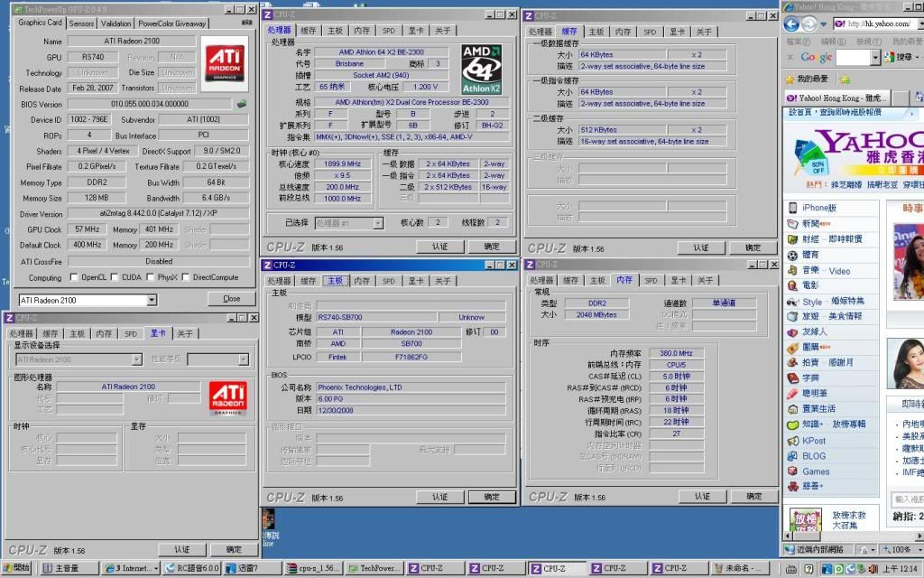Click the ATI Radeon logo in GPU-Z

click(x=224, y=63)
